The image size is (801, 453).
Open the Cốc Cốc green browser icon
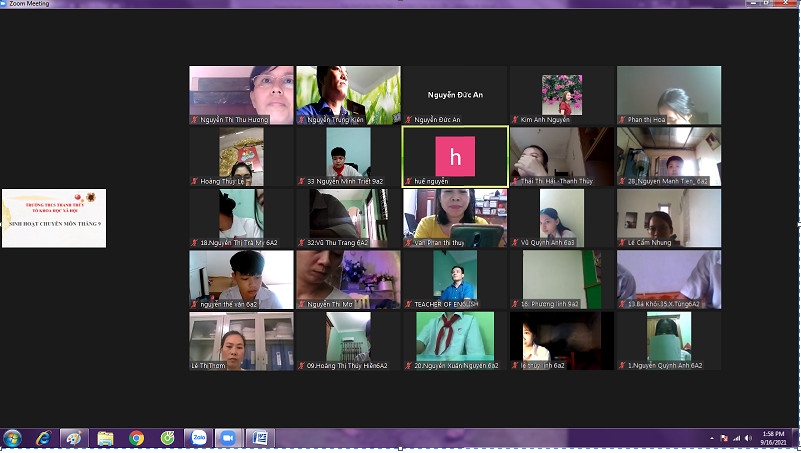166,438
